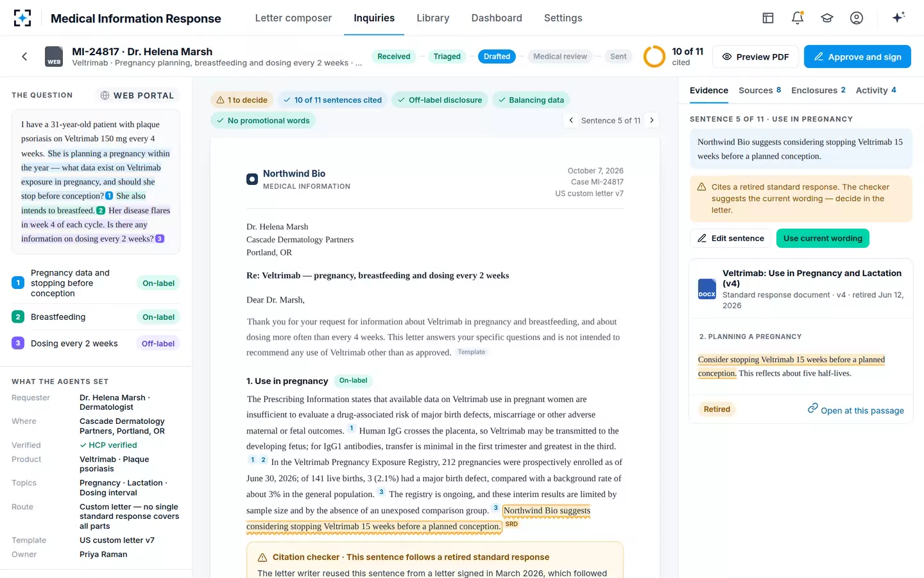Go to previous sentence chevron
This screenshot has height=578, width=924.
pos(571,120)
